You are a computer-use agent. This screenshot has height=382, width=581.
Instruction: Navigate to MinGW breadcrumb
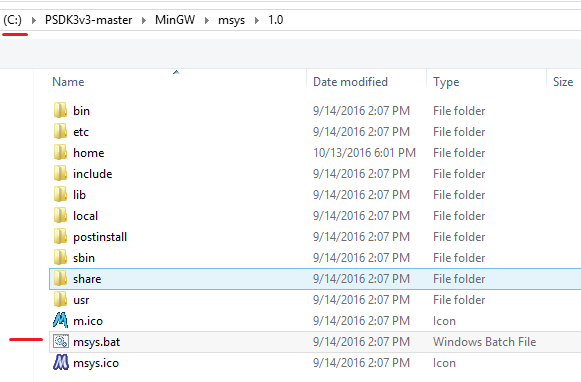click(x=175, y=20)
